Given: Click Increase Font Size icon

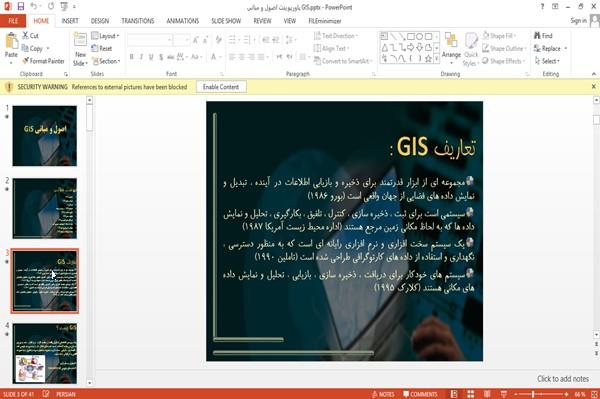Looking at the screenshot, I should coord(196,40).
